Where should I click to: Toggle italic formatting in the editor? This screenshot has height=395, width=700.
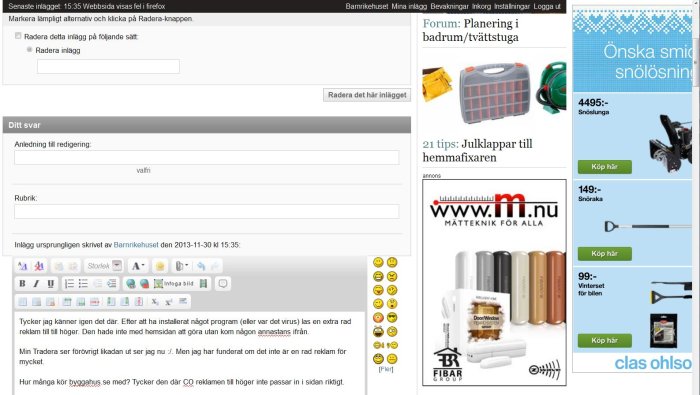pyautogui.click(x=37, y=283)
